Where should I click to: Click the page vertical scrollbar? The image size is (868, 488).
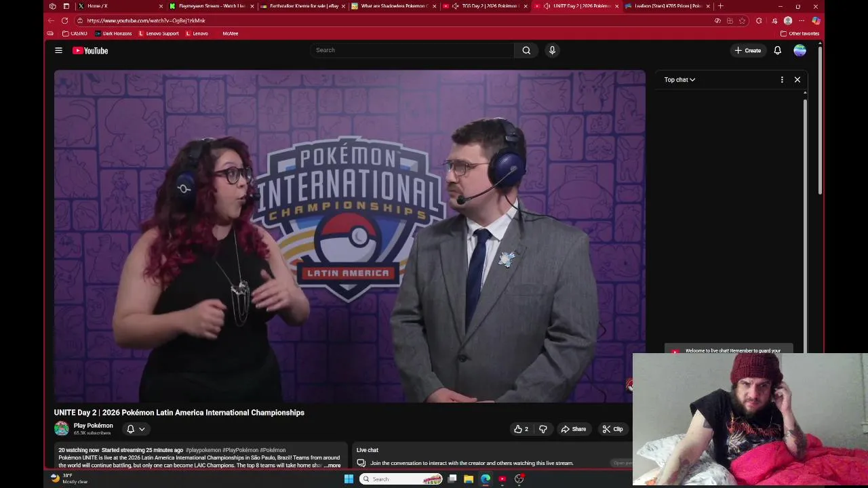[x=820, y=122]
